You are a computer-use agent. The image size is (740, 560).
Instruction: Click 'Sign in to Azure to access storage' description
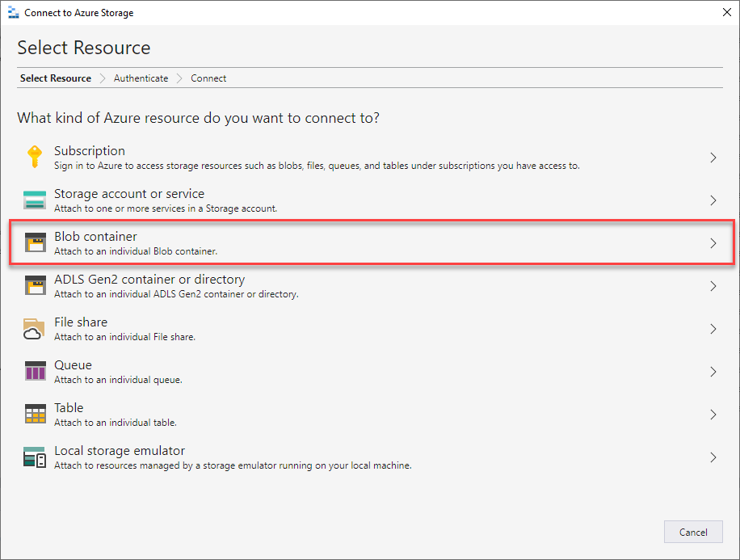tap(317, 166)
